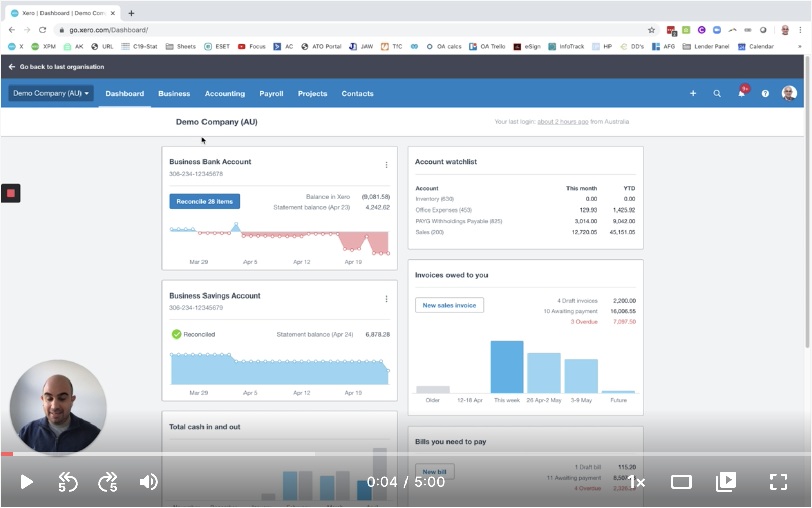
Task: Open 10 Awaiting payment invoices
Action: [571, 311]
